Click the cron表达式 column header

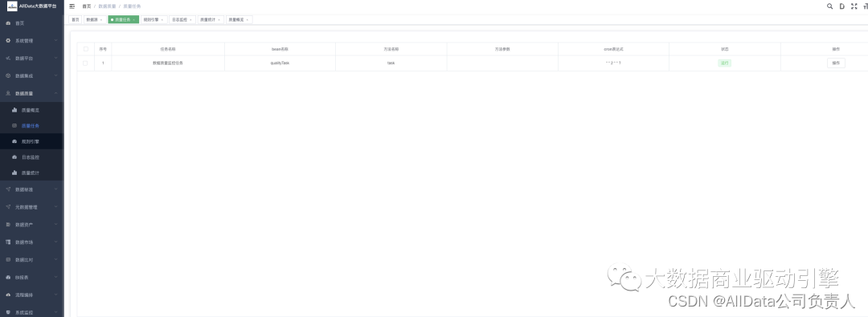click(x=613, y=49)
